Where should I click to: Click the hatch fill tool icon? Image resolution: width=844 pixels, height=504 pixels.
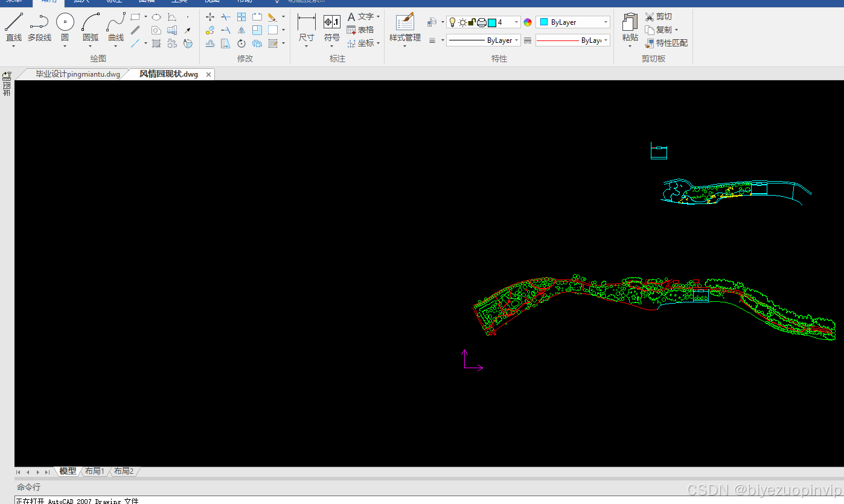156,43
